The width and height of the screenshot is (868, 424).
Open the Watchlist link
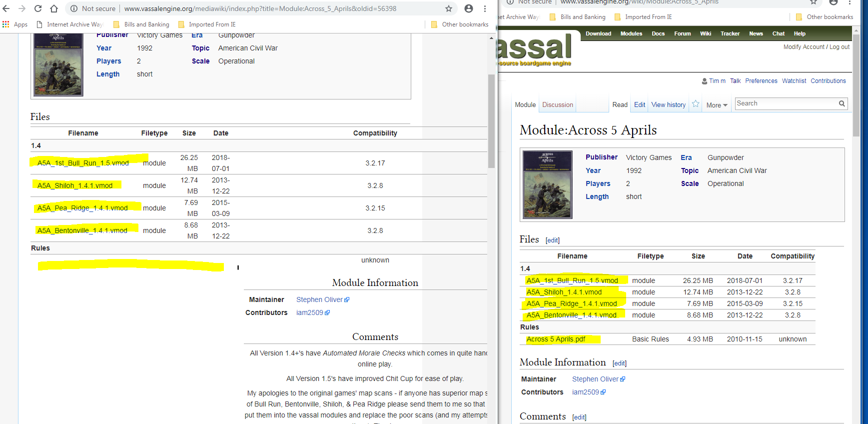pyautogui.click(x=794, y=81)
